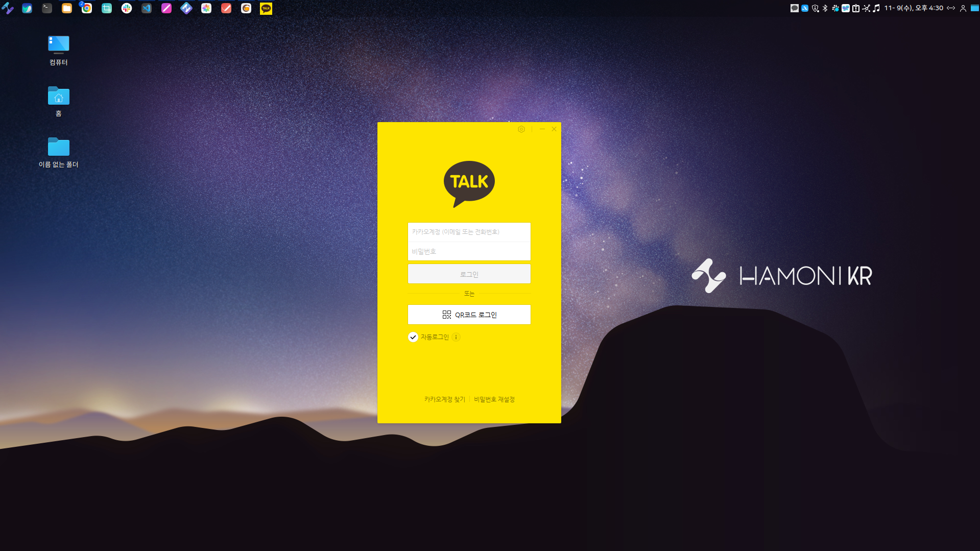Open Visual Studio Code from the panel
This screenshot has width=980, height=551.
coord(147,8)
